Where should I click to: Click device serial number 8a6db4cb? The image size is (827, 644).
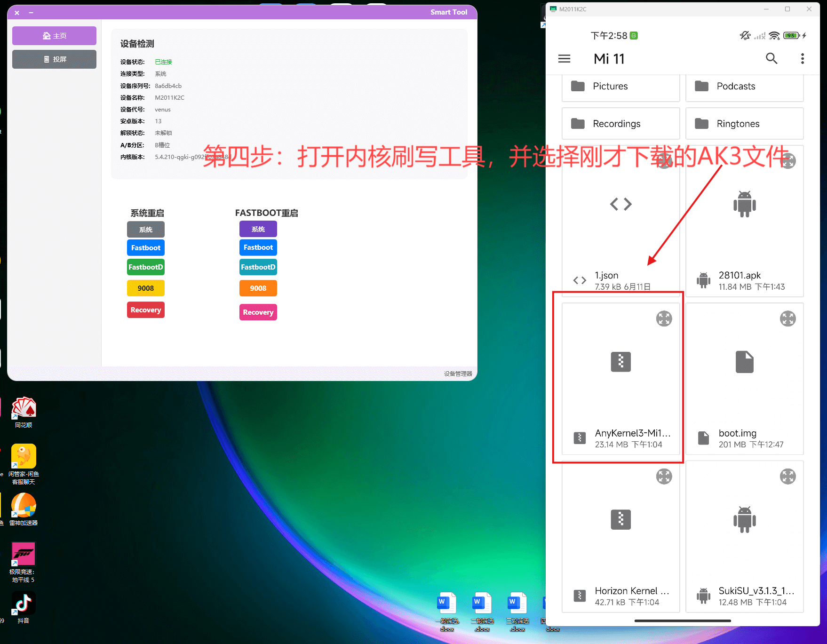168,86
